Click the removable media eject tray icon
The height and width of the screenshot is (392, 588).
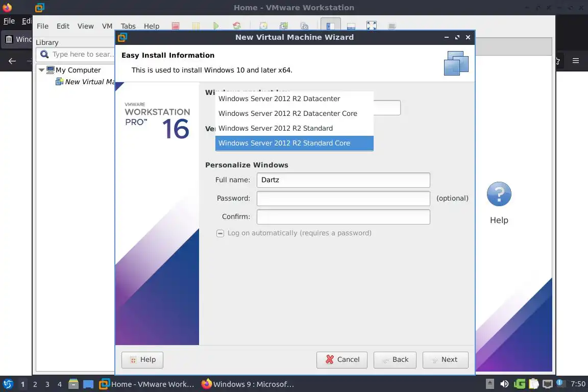click(x=490, y=384)
